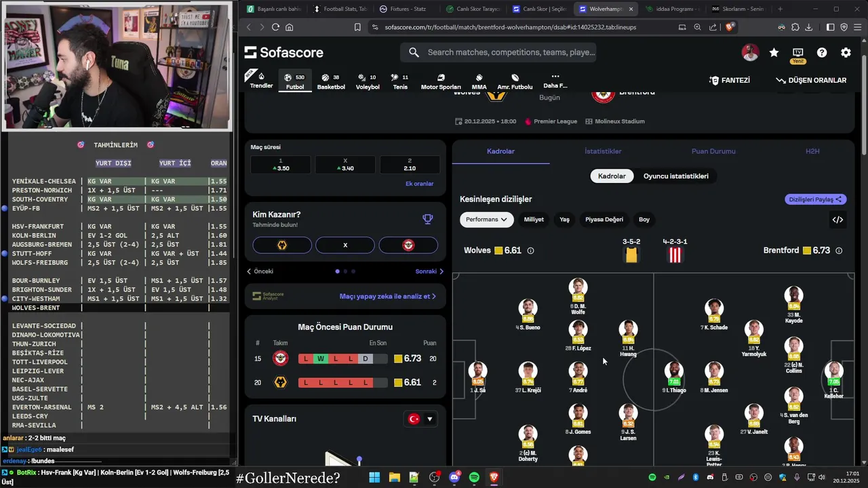Toggle the browser sidebar panel
This screenshot has height=488, width=868.
[x=830, y=27]
